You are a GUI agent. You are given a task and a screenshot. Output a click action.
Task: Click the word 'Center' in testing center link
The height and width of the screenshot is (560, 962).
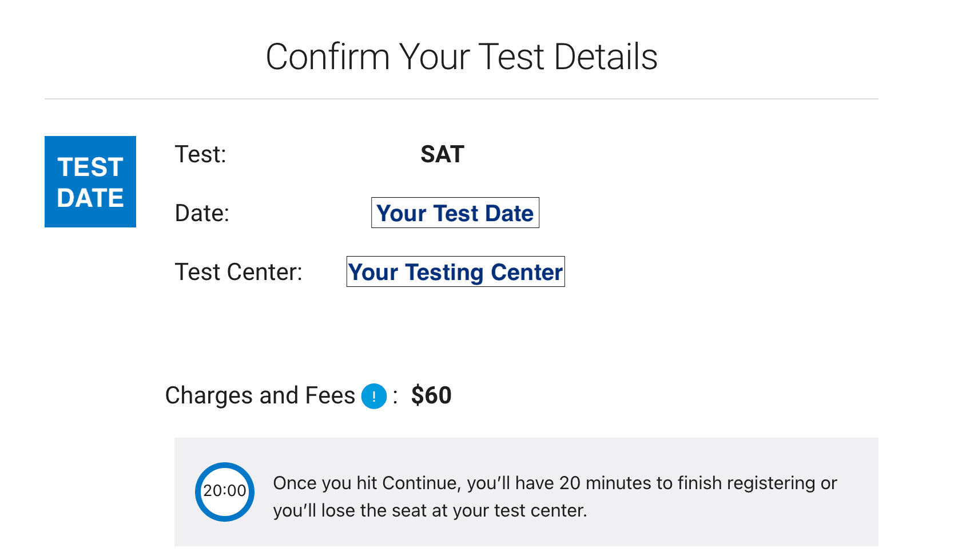[x=527, y=272]
